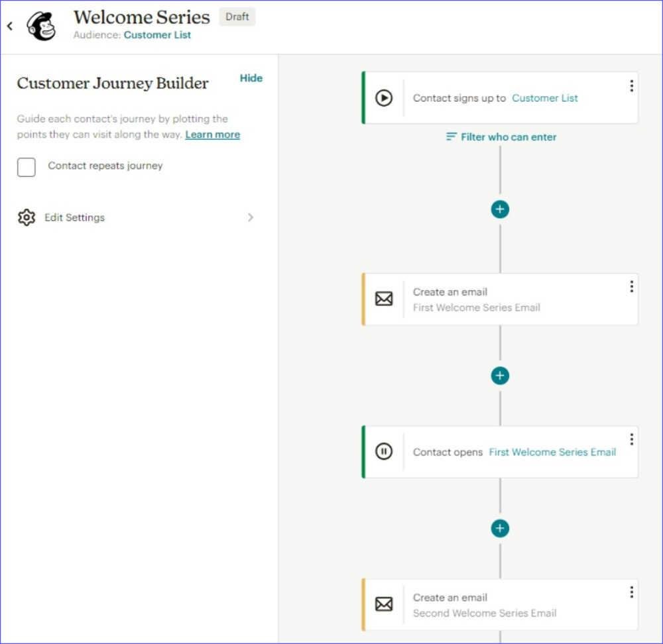The image size is (663, 644).
Task: Open Edit Settings via the gear icon
Action: coord(27,217)
